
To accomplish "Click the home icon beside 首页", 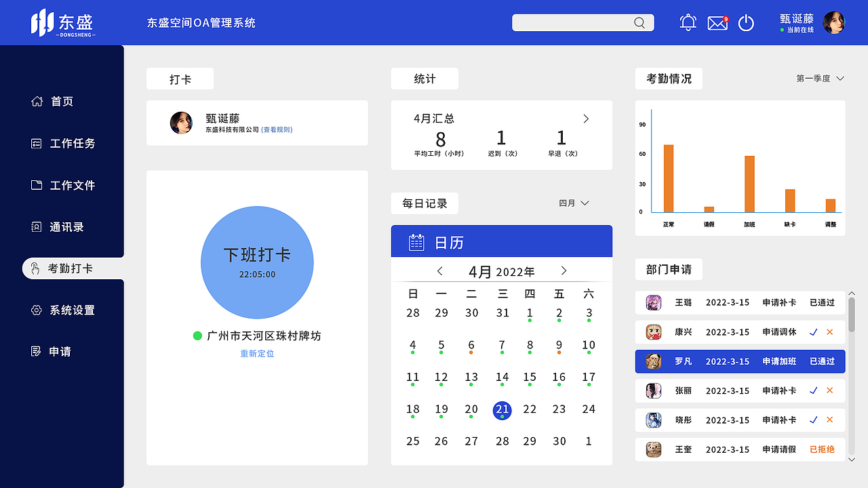I will click(x=36, y=101).
